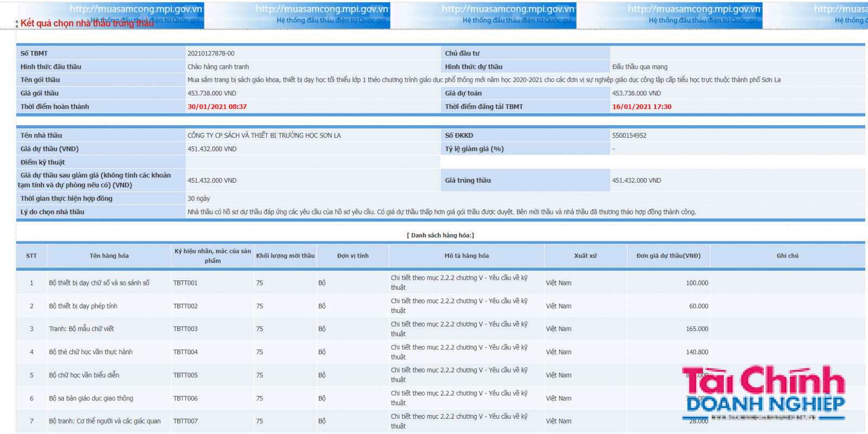Click the bullet icon before the page heading
868x434 pixels.
pos(17,24)
